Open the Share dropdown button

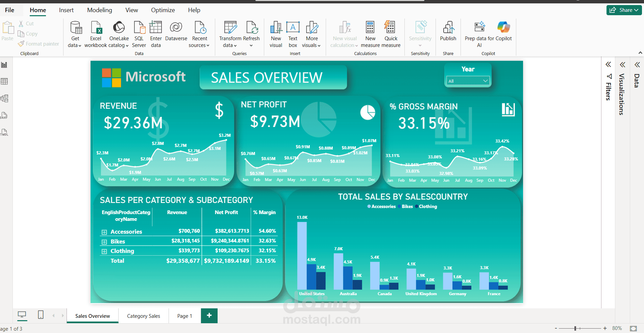click(624, 10)
